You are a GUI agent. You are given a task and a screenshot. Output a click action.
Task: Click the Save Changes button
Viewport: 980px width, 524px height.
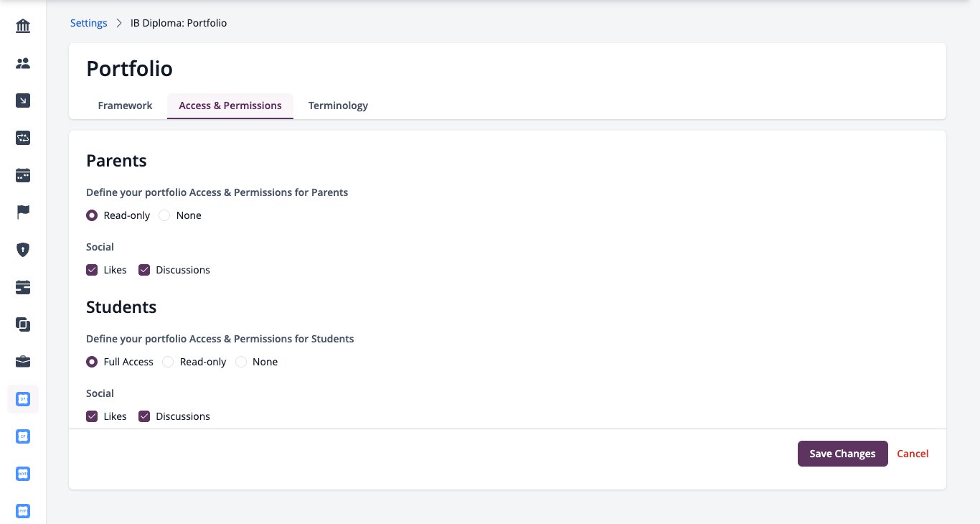(842, 454)
